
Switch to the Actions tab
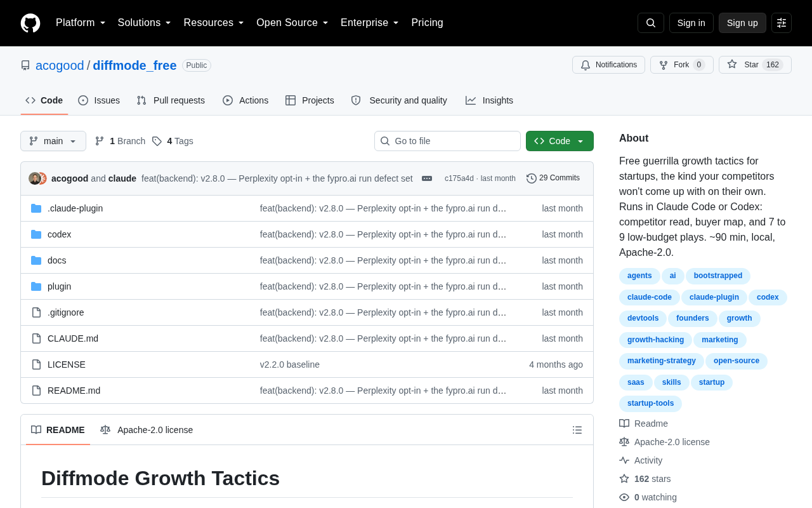point(246,100)
